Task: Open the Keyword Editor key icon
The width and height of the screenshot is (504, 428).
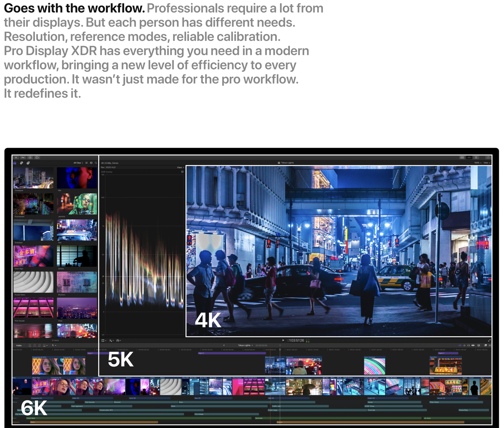Action: pyautogui.click(x=23, y=158)
